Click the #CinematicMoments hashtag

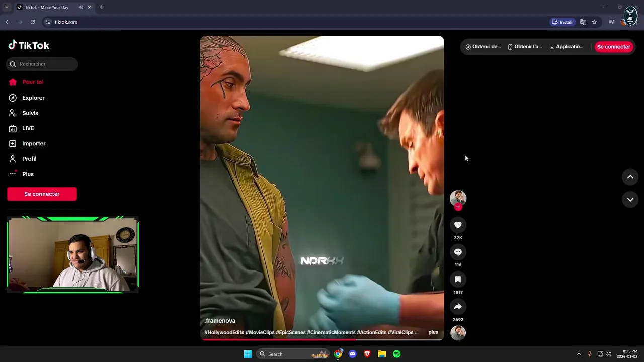[331, 332]
